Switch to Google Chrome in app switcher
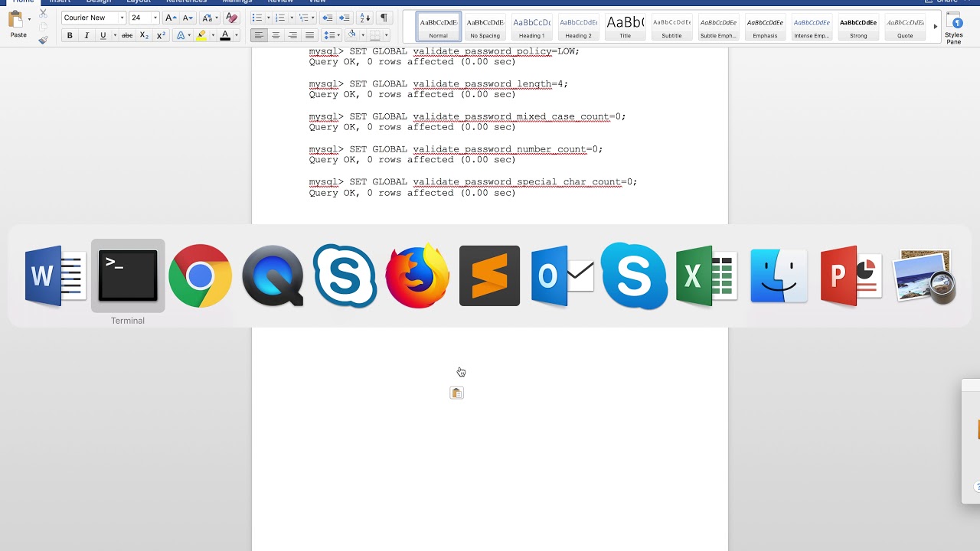 pyautogui.click(x=201, y=275)
